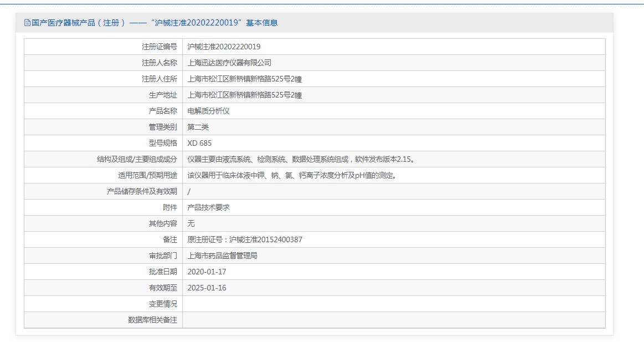Click the 注册人住所 label cell
Image resolution: width=644 pixels, height=342 pixels.
coord(104,79)
